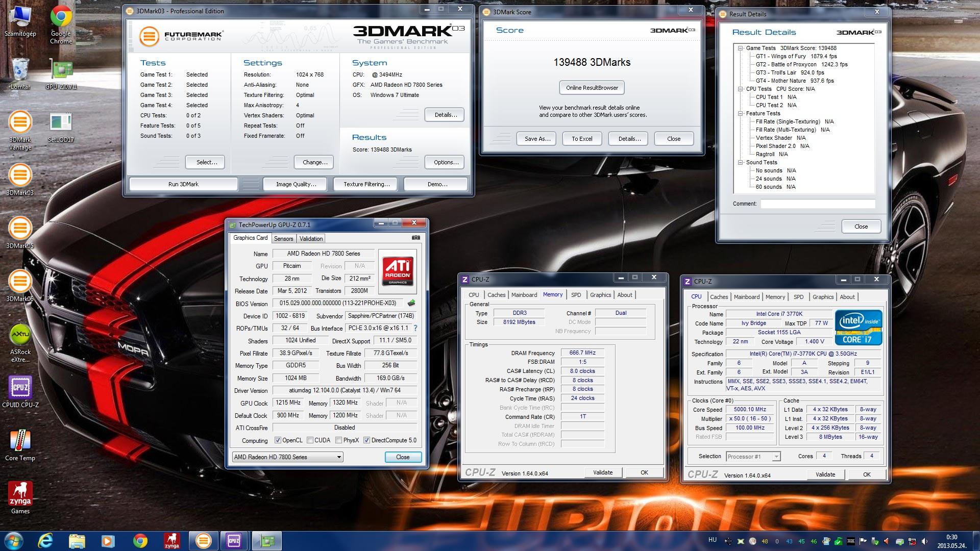
Task: Click Internet Explorer in the taskbar
Action: click(x=46, y=540)
